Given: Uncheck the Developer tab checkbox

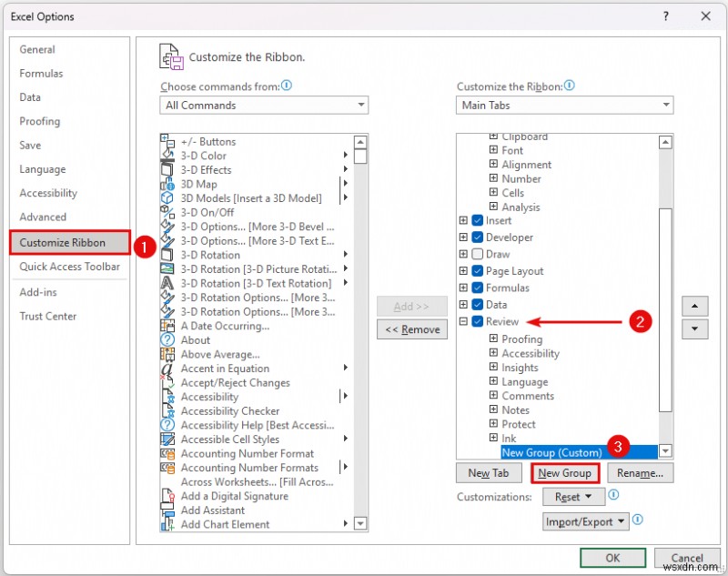Looking at the screenshot, I should (477, 237).
